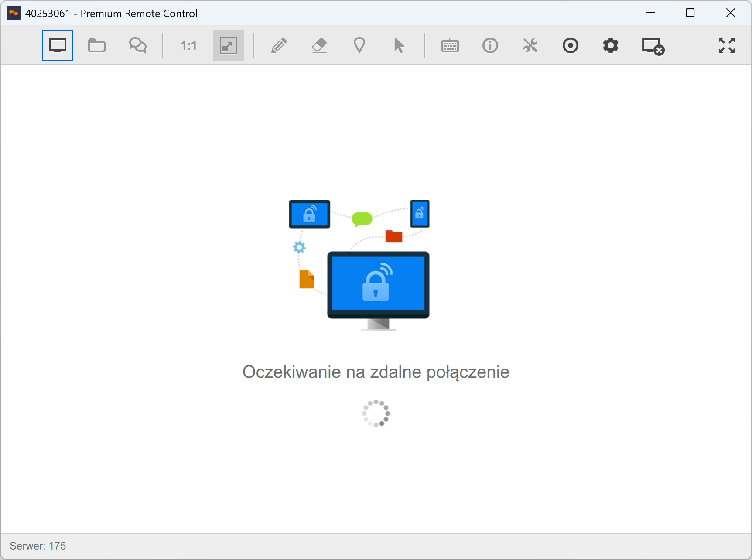Open the file transfer folder icon
Viewport: 752px width, 560px height.
(97, 45)
